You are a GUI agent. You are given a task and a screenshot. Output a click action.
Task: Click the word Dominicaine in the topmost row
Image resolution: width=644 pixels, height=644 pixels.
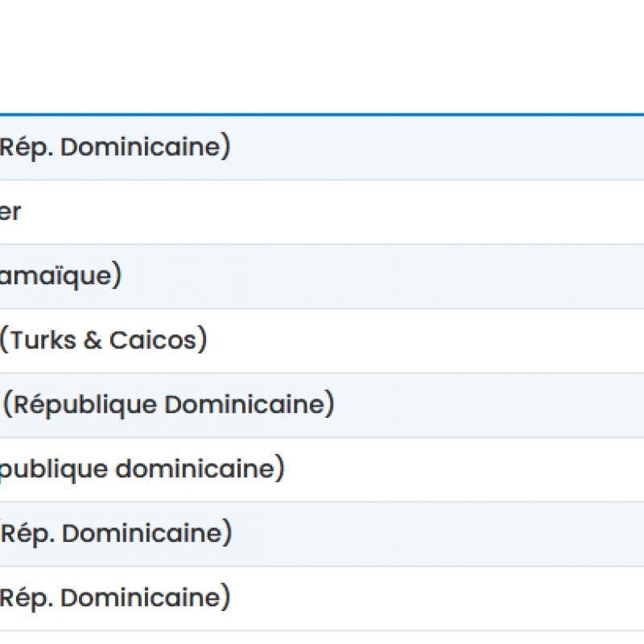141,147
